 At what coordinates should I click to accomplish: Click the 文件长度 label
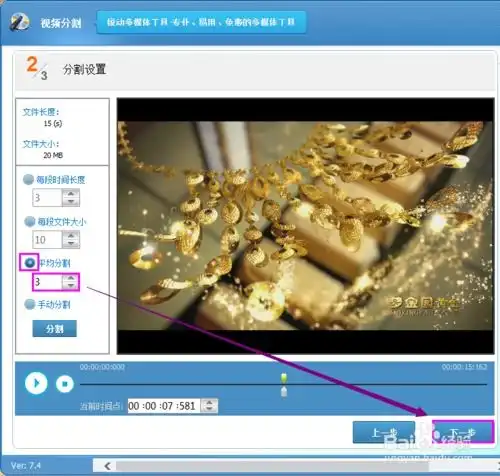tap(41, 112)
